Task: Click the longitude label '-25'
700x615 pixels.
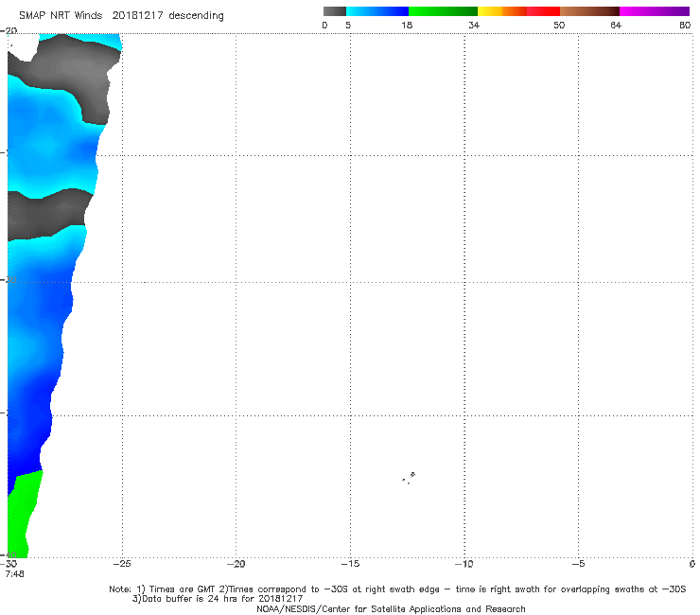Action: point(122,564)
